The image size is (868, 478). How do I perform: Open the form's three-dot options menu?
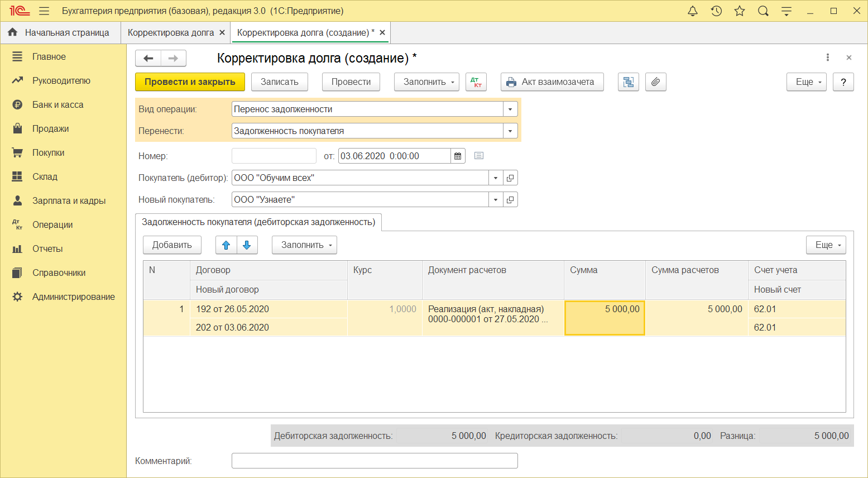tap(828, 58)
